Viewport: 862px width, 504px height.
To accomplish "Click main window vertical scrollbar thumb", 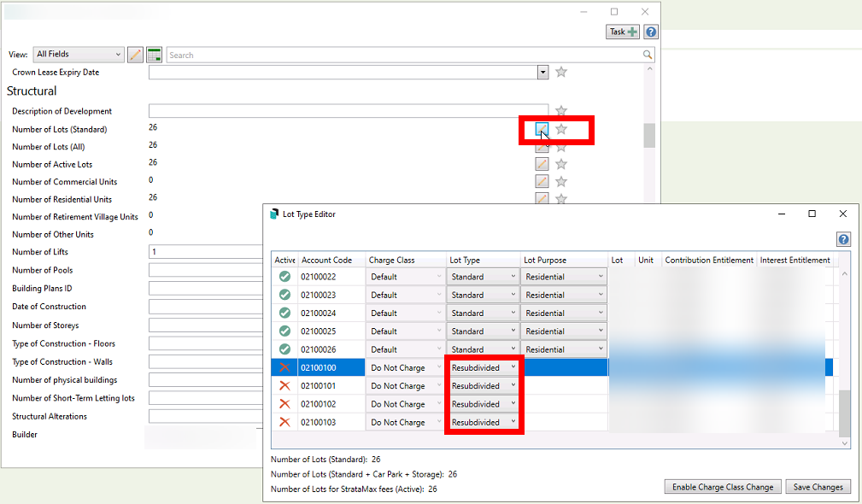I will point(649,135).
